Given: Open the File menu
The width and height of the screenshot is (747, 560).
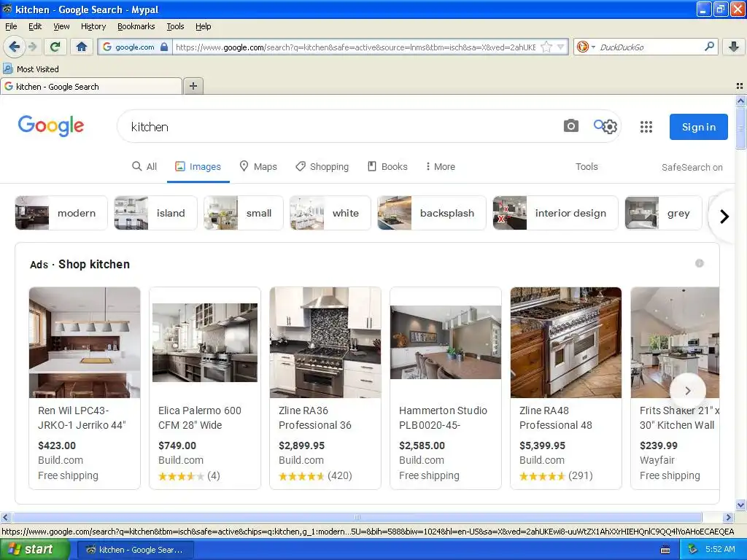Looking at the screenshot, I should tap(11, 26).
